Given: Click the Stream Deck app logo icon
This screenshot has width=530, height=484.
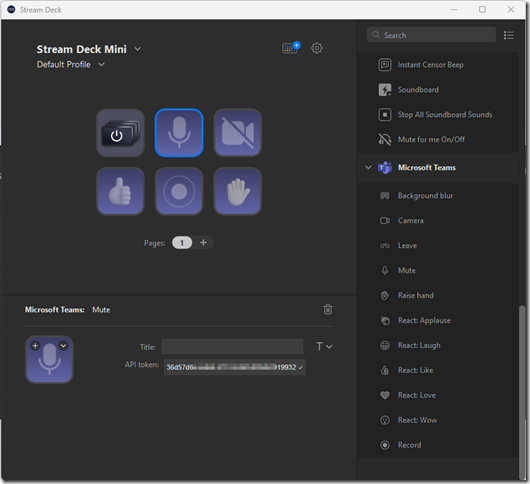Looking at the screenshot, I should [11, 9].
